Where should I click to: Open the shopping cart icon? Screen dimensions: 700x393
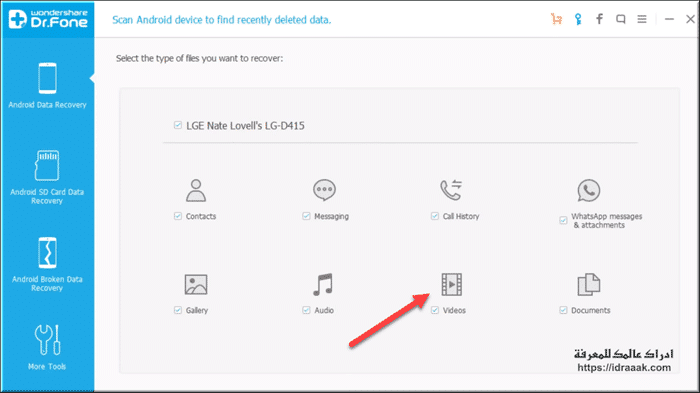(556, 19)
